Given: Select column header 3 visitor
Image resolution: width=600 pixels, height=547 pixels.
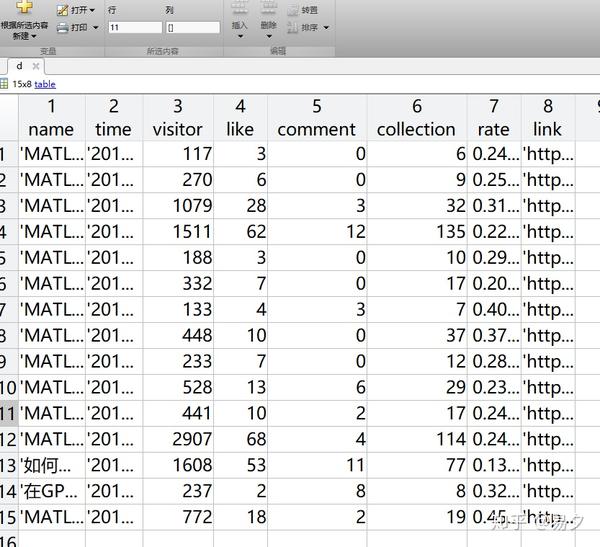Looking at the screenshot, I should pos(178,118).
